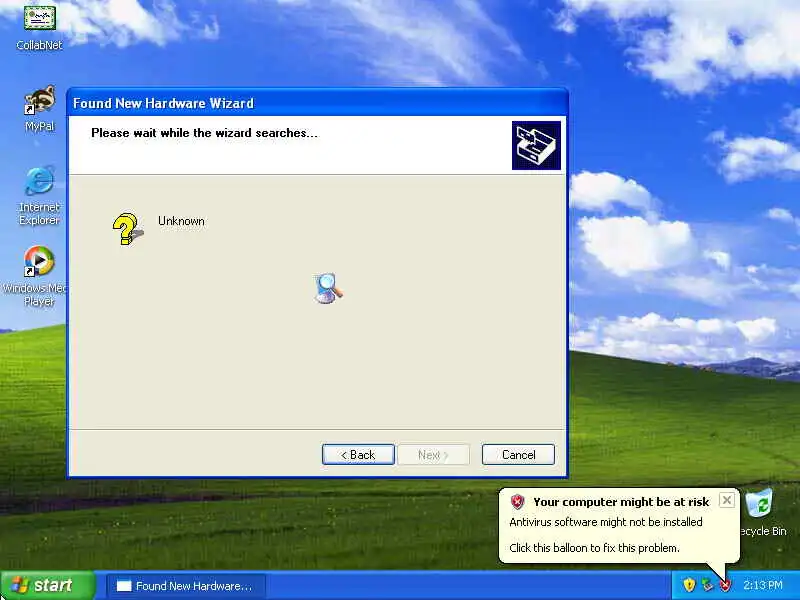
Task: Click the new hardware tray icon
Action: point(707,585)
